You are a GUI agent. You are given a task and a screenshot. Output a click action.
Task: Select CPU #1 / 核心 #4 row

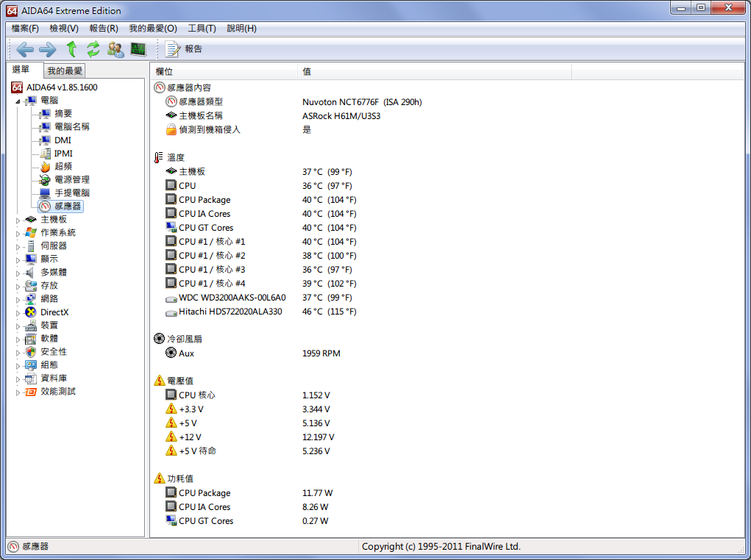coord(260,284)
